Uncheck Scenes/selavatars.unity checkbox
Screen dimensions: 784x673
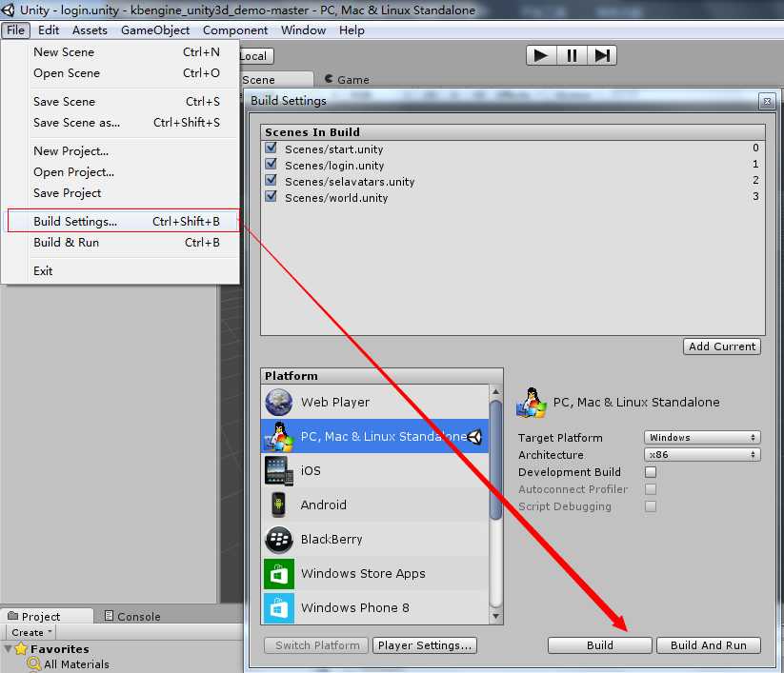[x=271, y=180]
